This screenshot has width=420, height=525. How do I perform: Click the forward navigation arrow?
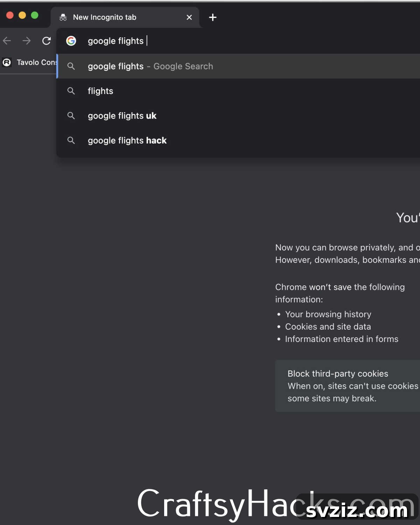point(27,41)
